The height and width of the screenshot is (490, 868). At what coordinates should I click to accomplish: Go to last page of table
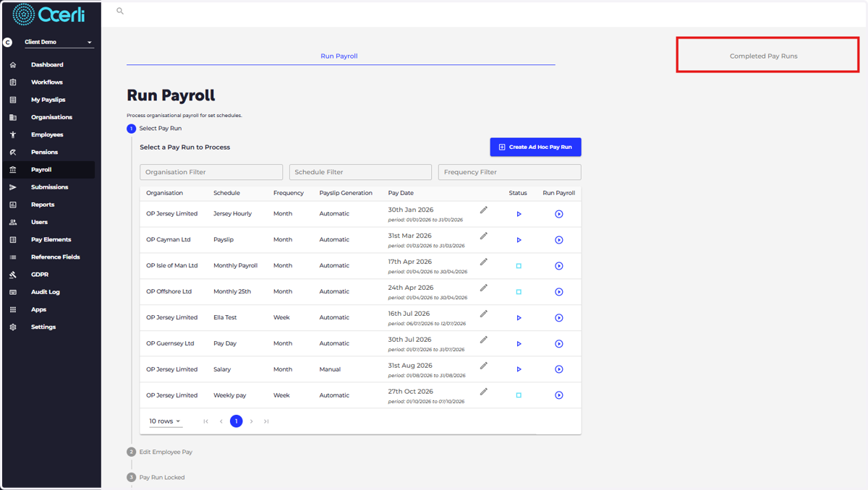click(266, 421)
